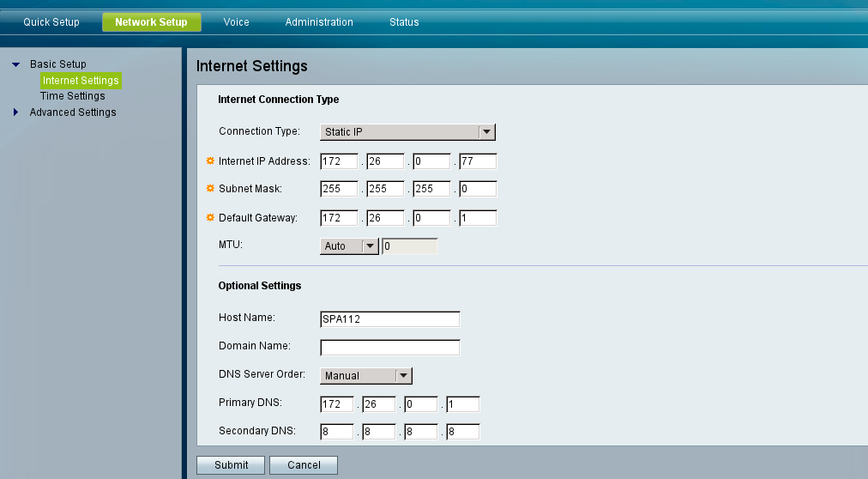Go to the Status tab
Viewport: 868px width, 479px height.
pos(404,22)
